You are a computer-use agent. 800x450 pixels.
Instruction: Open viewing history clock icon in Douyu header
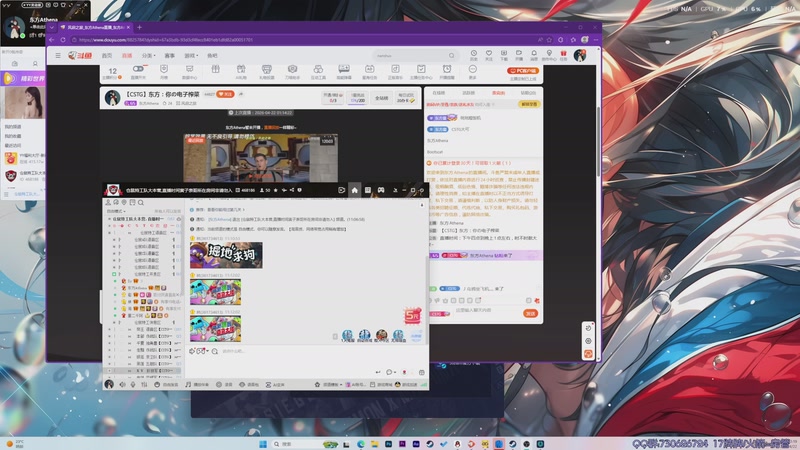[473, 54]
